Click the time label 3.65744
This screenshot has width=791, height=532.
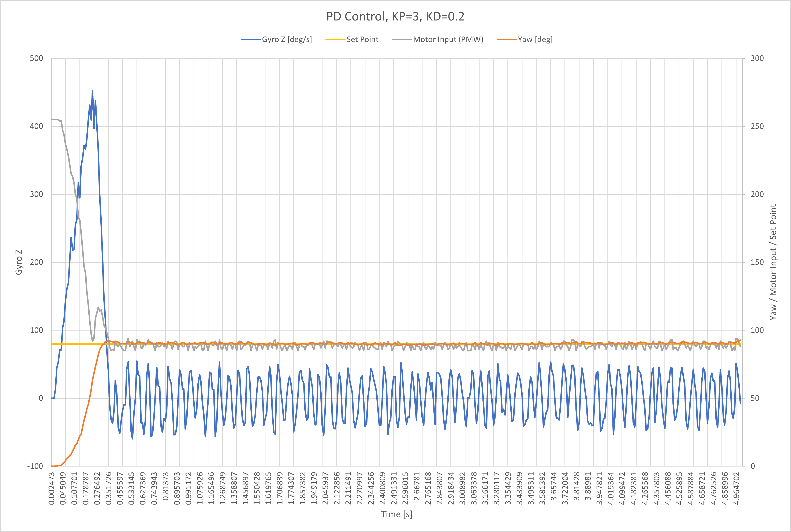click(x=553, y=486)
